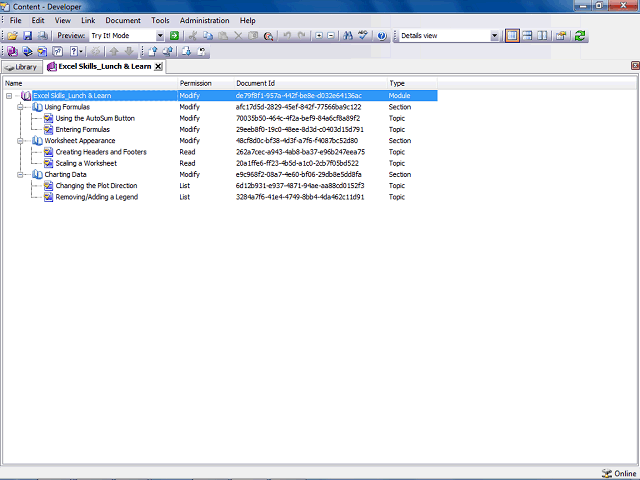Screen dimensions: 640x480
Task: Sort by the Document Id column header
Action: (x=310, y=83)
